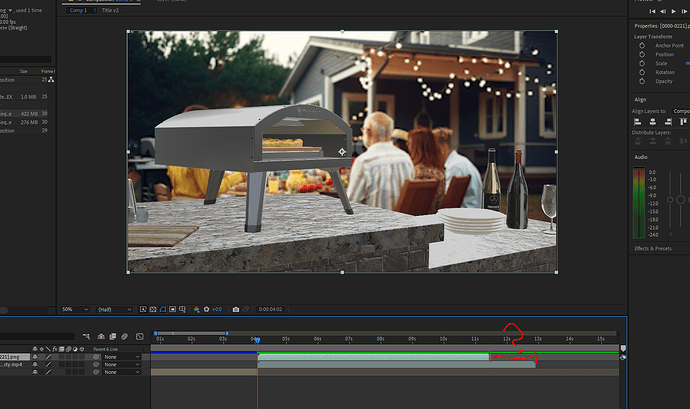
Task: Click the Size column header in Project
Action: (23, 71)
